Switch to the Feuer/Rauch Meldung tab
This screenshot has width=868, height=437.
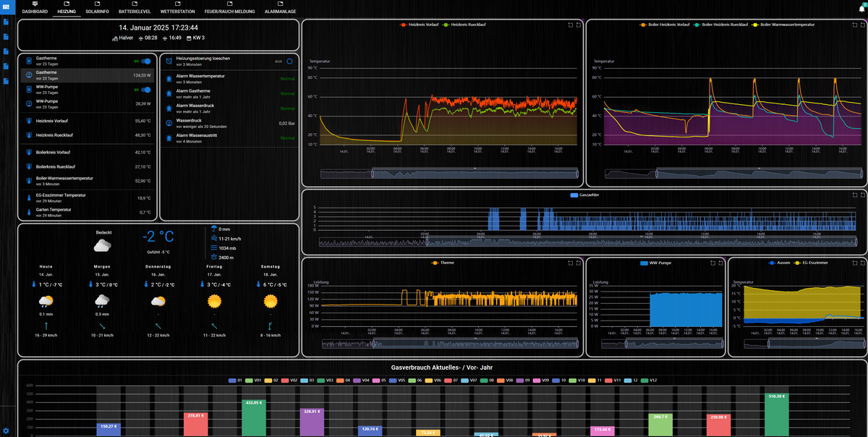[231, 9]
